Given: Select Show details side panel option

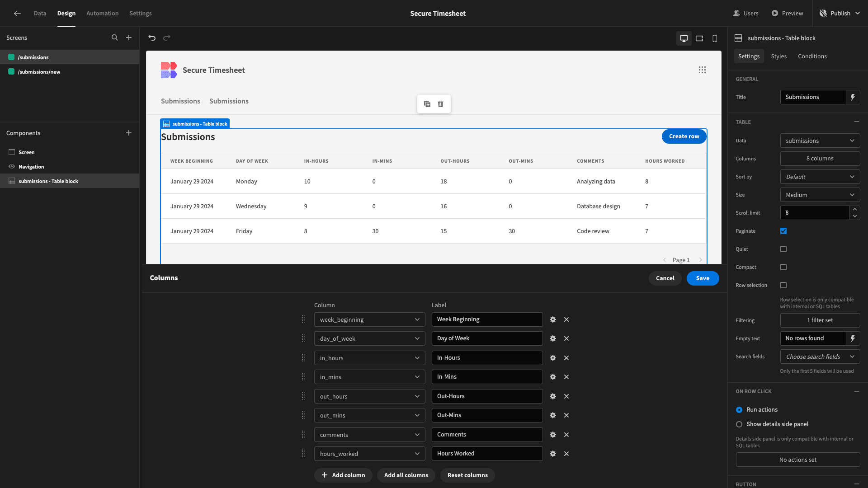Looking at the screenshot, I should click(x=739, y=424).
